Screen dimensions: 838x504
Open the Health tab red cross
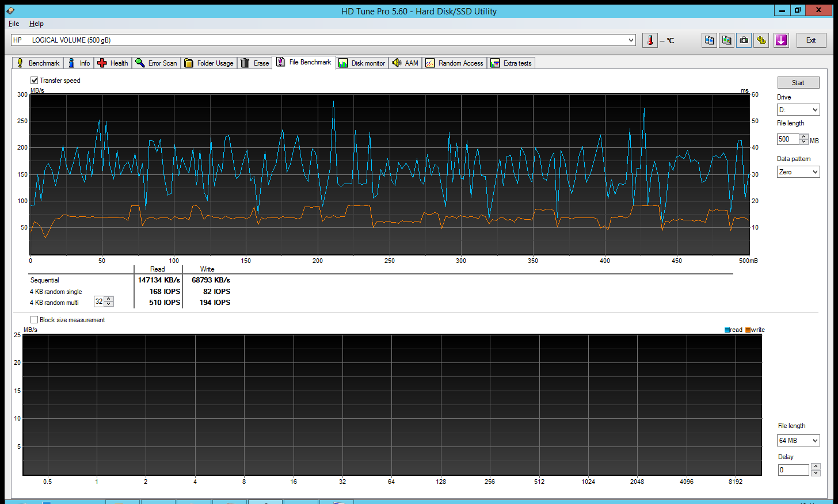coord(113,63)
